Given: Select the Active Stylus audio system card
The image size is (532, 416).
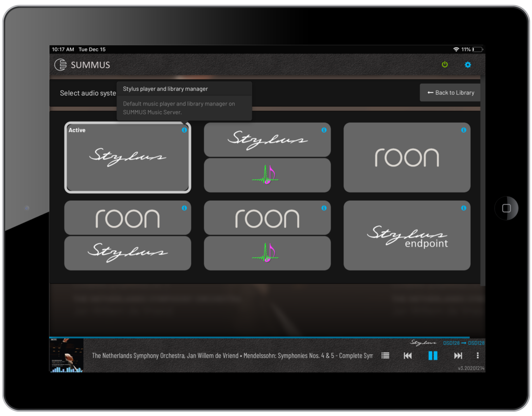Looking at the screenshot, I should click(x=128, y=158).
